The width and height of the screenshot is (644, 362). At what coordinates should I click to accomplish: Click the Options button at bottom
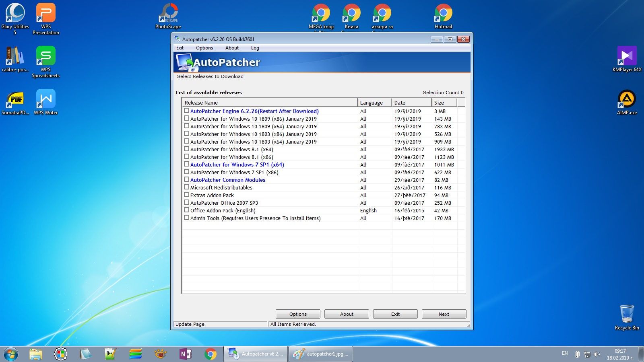[x=298, y=314]
